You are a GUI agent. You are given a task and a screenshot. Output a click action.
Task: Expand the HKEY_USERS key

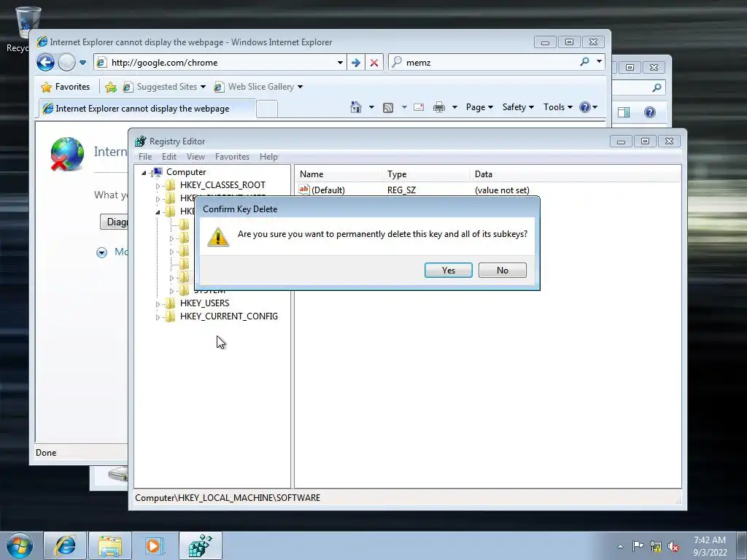(158, 304)
